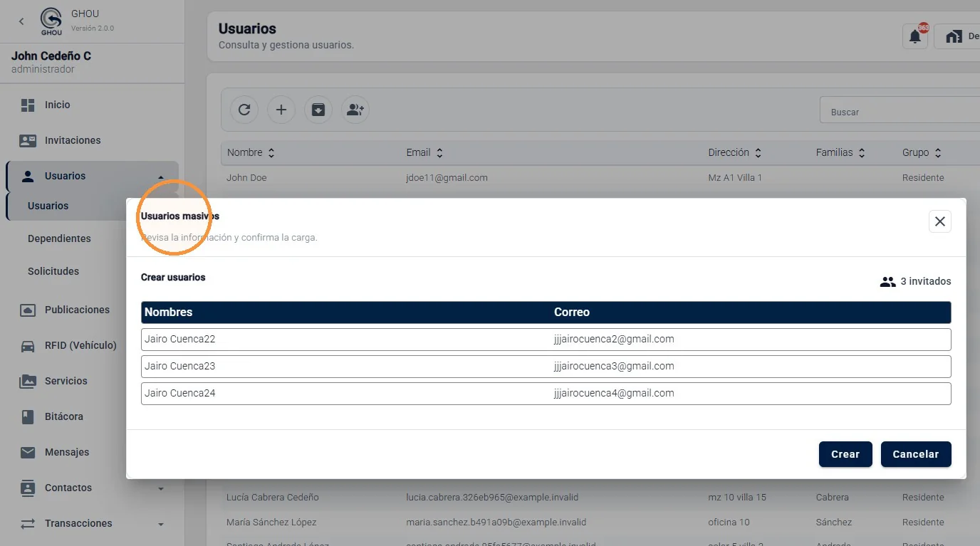This screenshot has height=546, width=980.
Task: Click the Bitácora book icon
Action: point(28,416)
